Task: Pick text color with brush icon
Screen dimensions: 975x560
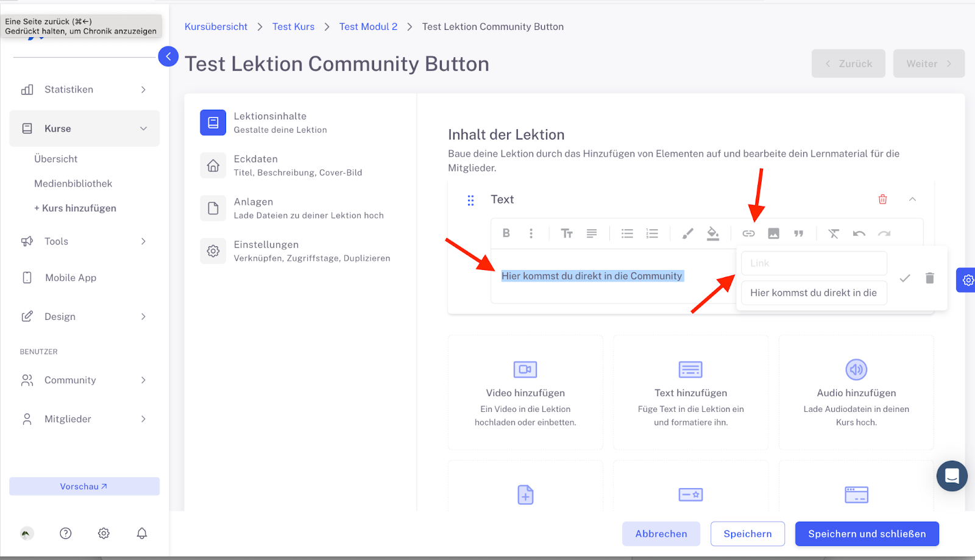Action: click(687, 233)
